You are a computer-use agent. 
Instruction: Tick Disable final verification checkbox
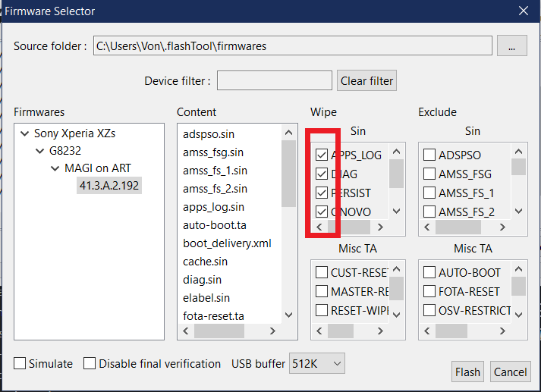pyautogui.click(x=90, y=364)
